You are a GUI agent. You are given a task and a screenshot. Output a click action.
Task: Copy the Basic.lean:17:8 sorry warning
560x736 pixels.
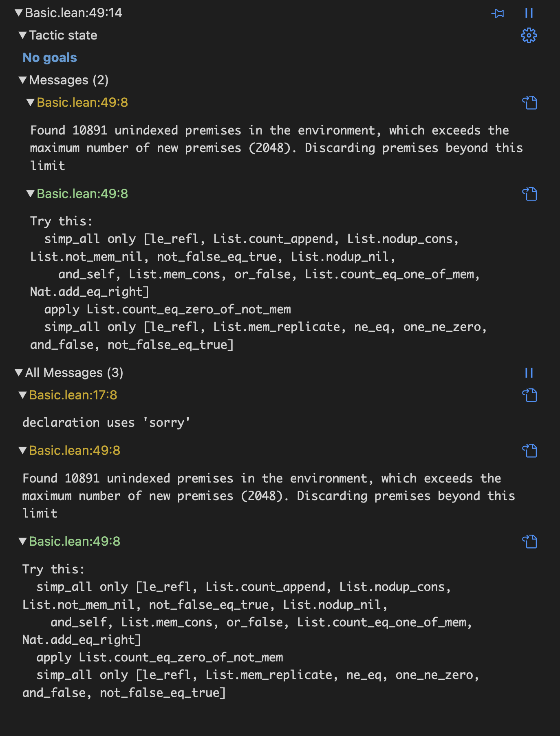point(529,395)
